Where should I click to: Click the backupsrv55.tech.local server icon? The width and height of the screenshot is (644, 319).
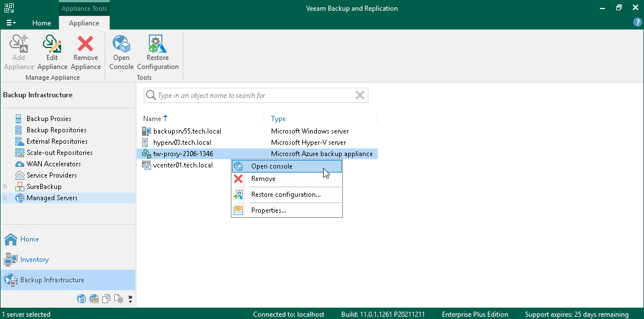tap(146, 131)
